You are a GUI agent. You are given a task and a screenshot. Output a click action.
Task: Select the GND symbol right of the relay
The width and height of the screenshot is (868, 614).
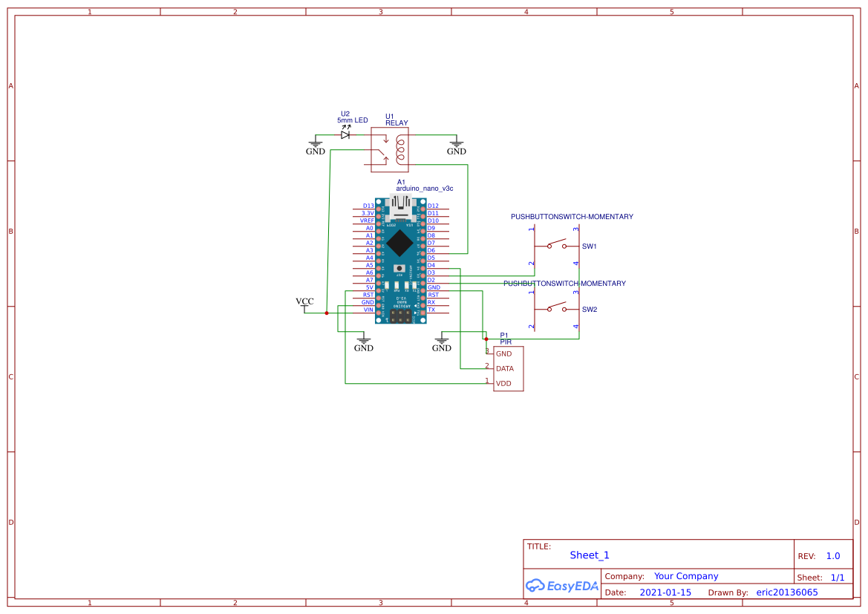pyautogui.click(x=456, y=145)
